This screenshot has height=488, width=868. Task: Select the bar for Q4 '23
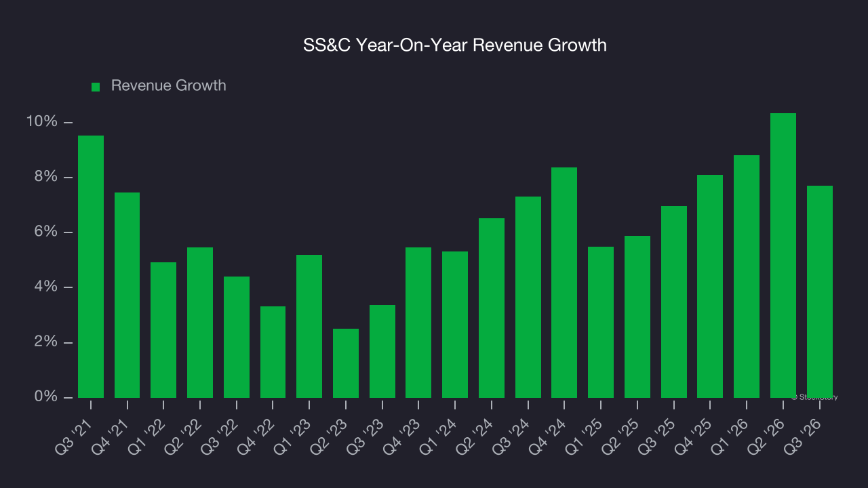click(418, 323)
